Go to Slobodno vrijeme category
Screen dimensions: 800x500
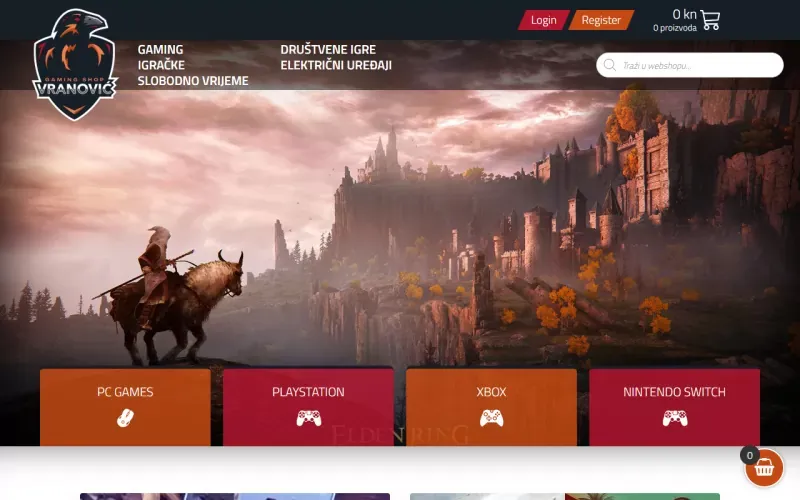[193, 81]
